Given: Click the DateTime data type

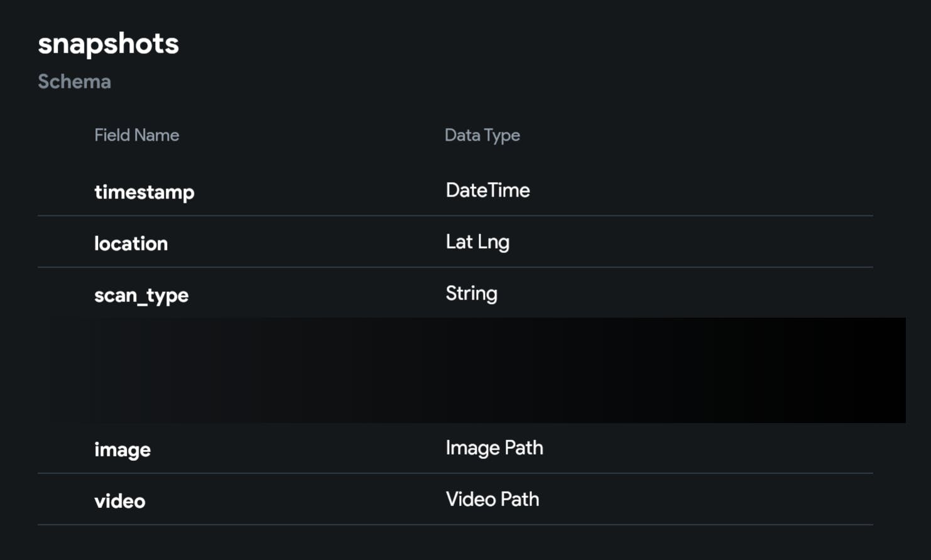Looking at the screenshot, I should click(487, 190).
